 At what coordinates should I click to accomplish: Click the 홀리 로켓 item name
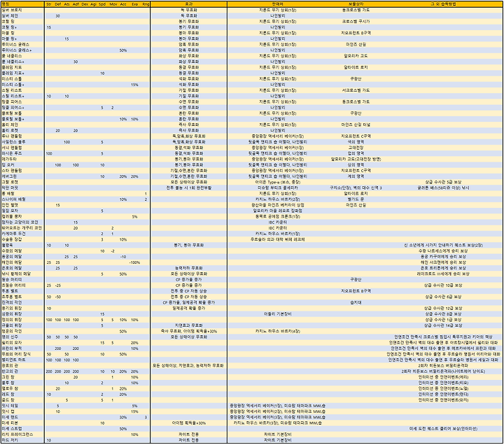coord(10,130)
